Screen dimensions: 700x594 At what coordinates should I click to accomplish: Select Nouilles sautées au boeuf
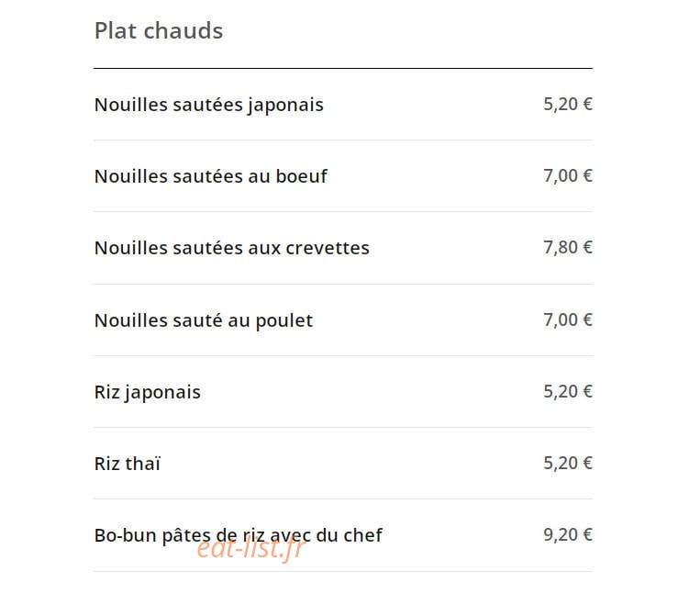pos(211,176)
